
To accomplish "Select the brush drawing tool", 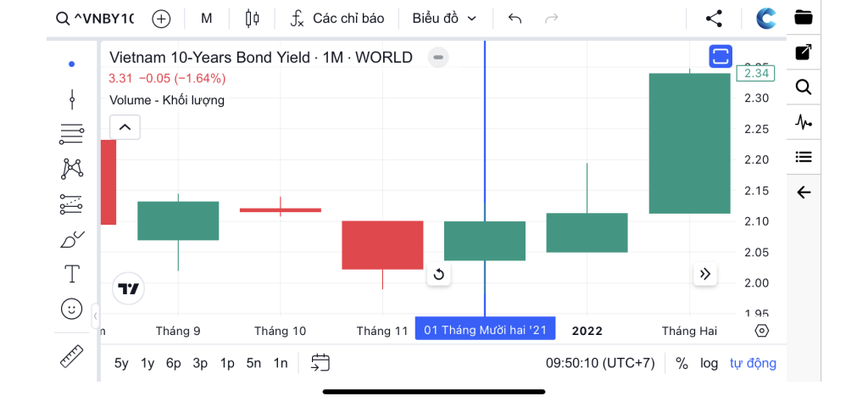I will (71, 239).
